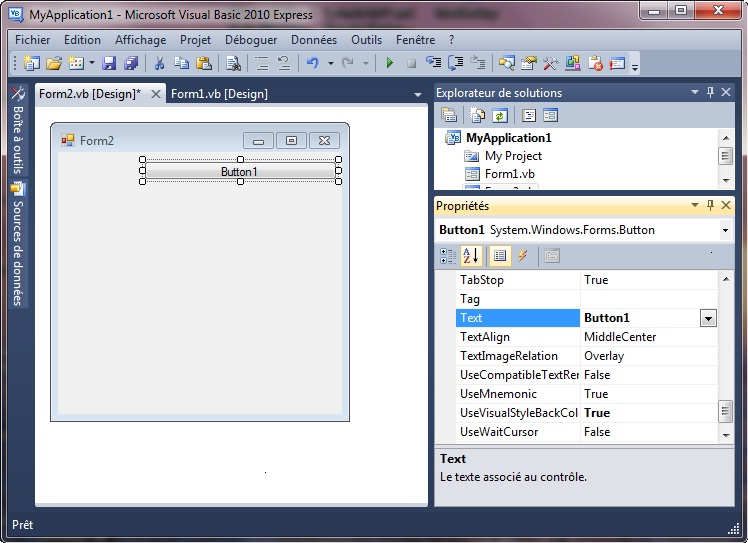Click View Code icon in Solution Explorer

(529, 115)
